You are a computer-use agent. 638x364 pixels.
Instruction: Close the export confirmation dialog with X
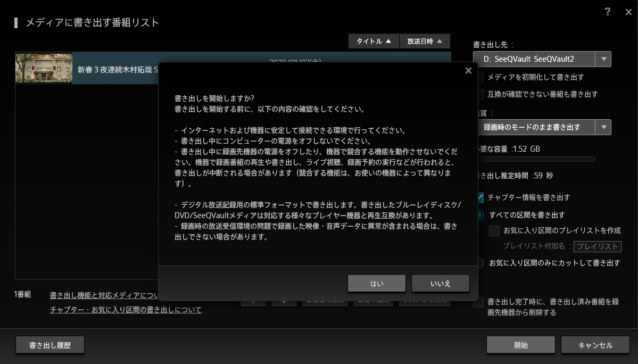[x=468, y=70]
